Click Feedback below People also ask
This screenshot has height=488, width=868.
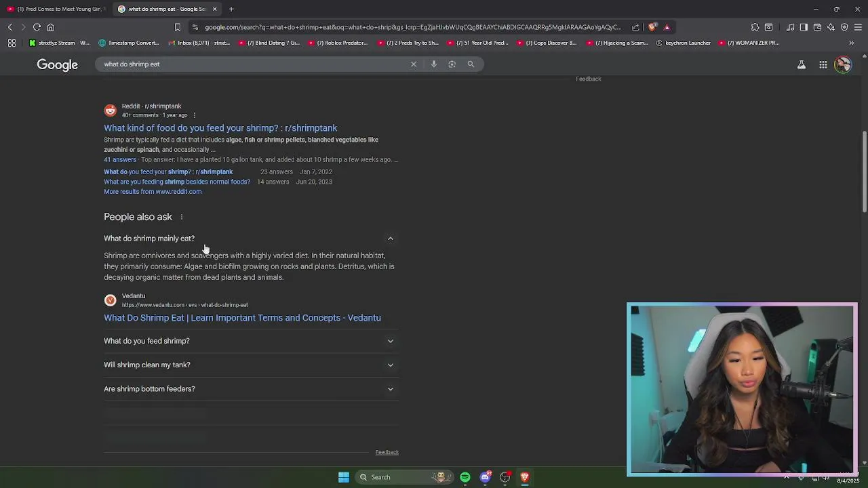pos(387,452)
